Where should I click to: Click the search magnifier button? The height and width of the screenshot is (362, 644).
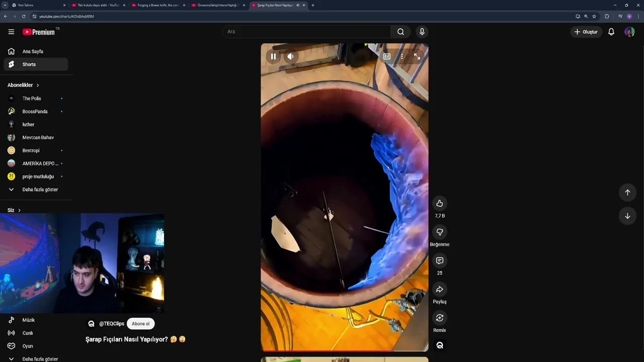point(400,32)
